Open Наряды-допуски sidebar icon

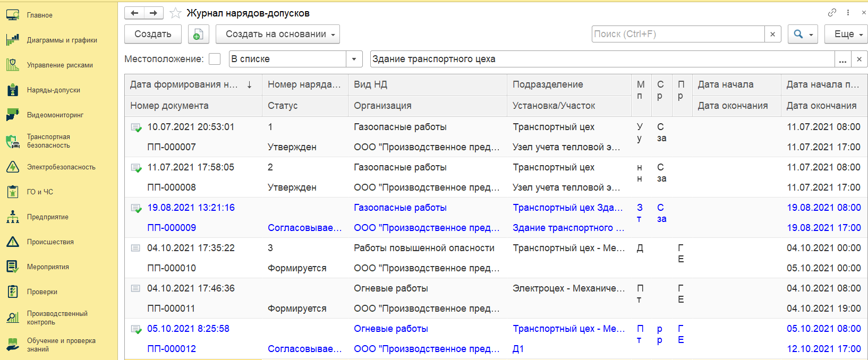13,90
